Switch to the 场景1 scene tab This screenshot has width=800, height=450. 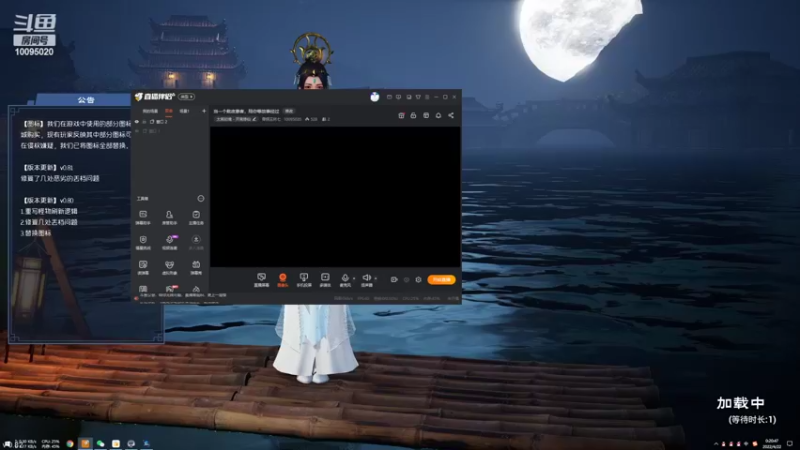click(184, 111)
